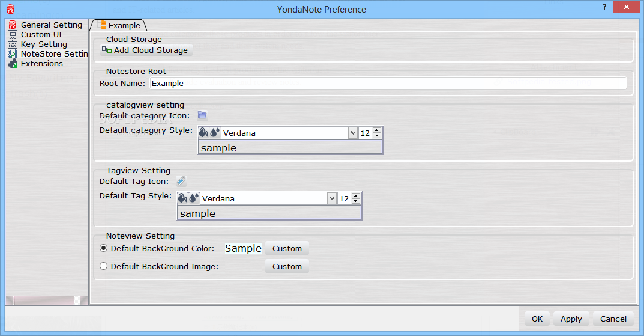Decrease the tag style font size
This screenshot has height=336, width=644.
[356, 201]
